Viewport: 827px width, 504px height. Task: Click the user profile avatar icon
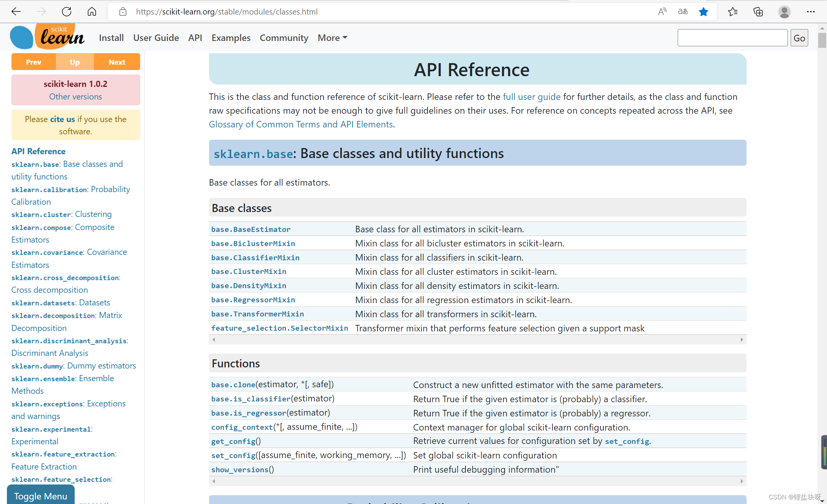pos(784,12)
